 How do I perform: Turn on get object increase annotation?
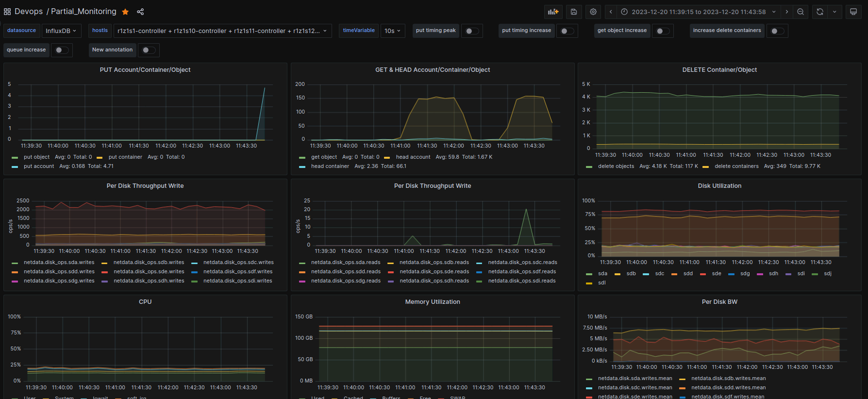[663, 31]
